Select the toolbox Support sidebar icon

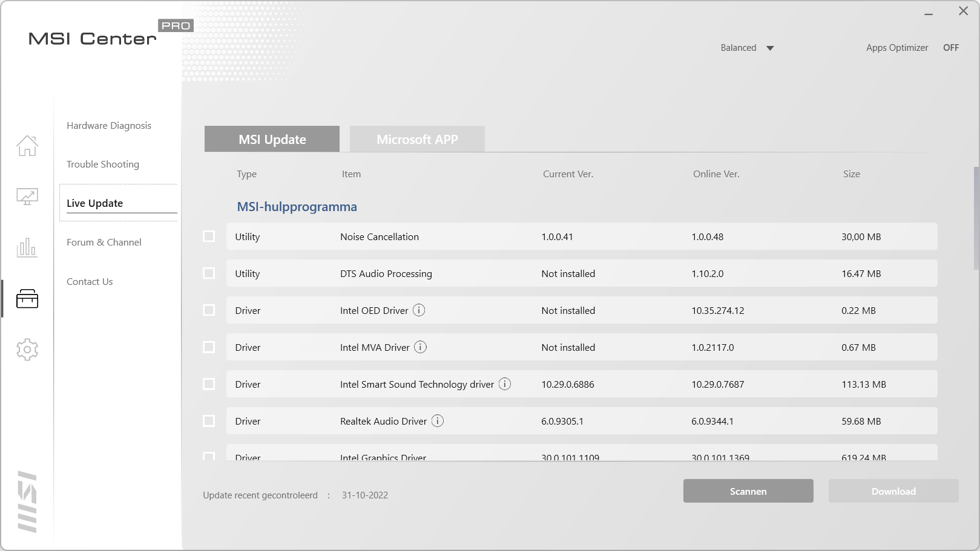27,298
